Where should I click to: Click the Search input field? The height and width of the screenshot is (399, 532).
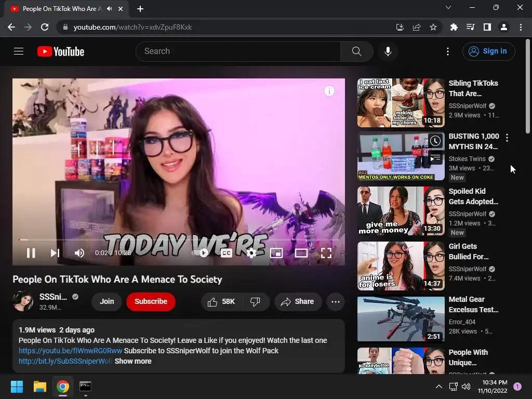238,51
